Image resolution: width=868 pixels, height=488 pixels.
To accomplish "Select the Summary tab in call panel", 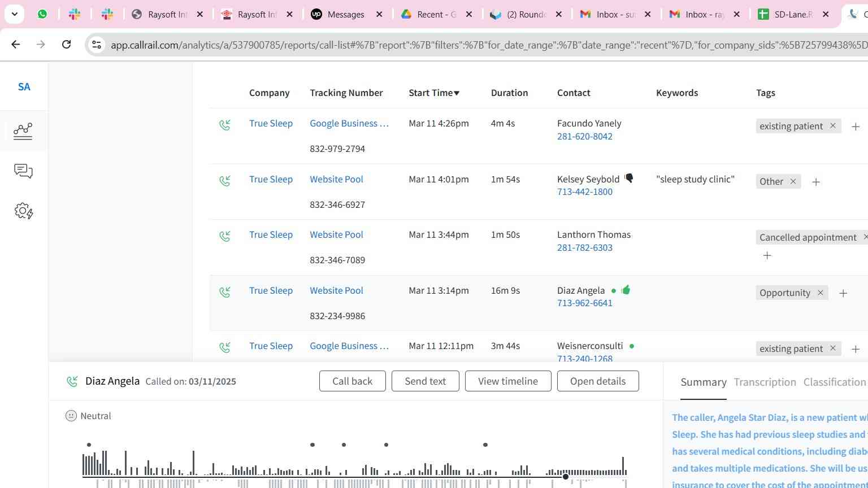I will [x=704, y=382].
